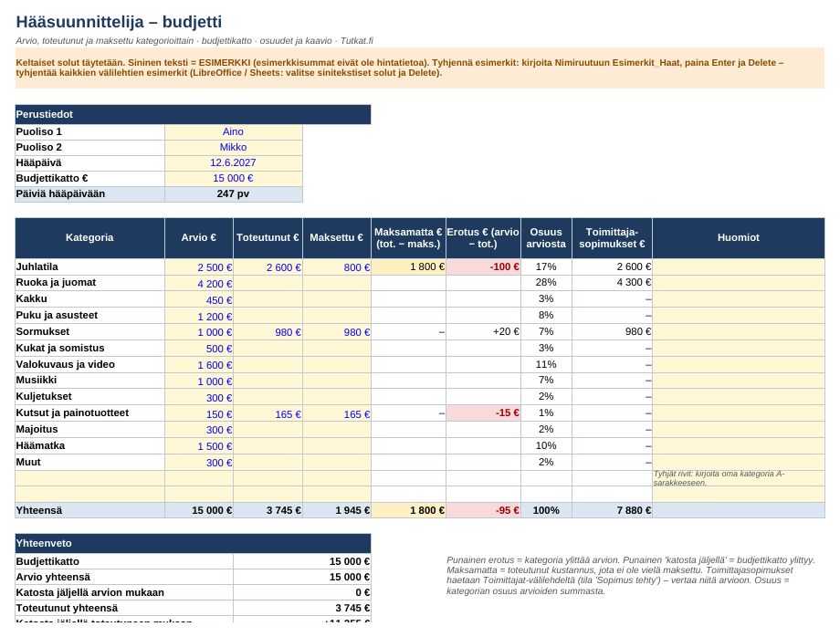
Task: Click the "Yhteenveto" section header
Action: [x=193, y=543]
